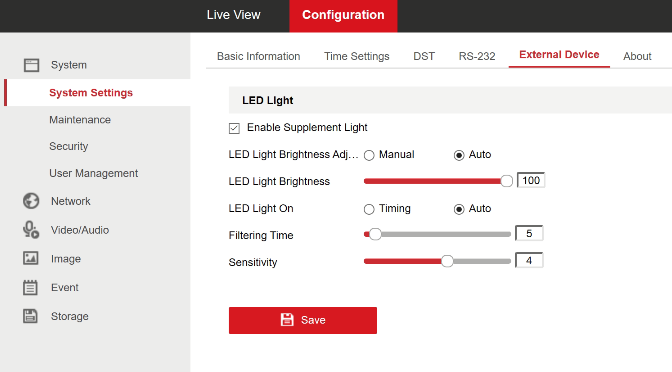Click the floppy icon on Save button
The image size is (672, 372).
coord(287,320)
